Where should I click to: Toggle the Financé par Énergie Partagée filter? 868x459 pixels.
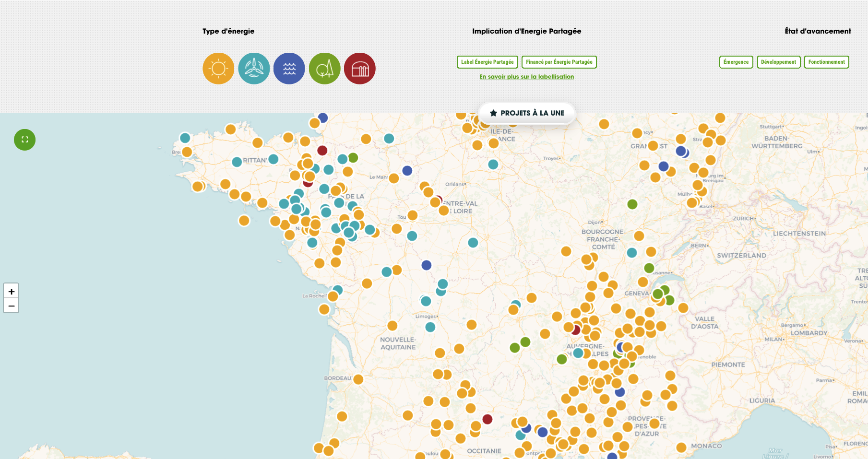559,62
